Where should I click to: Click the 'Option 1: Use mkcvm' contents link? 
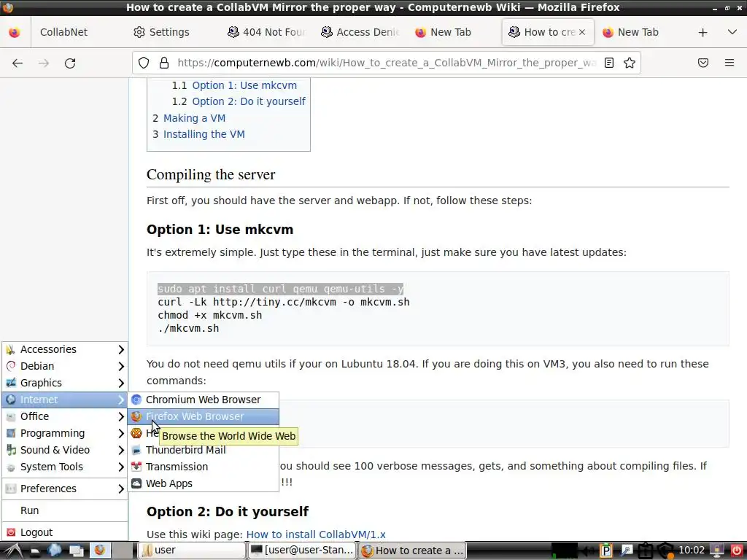(244, 85)
